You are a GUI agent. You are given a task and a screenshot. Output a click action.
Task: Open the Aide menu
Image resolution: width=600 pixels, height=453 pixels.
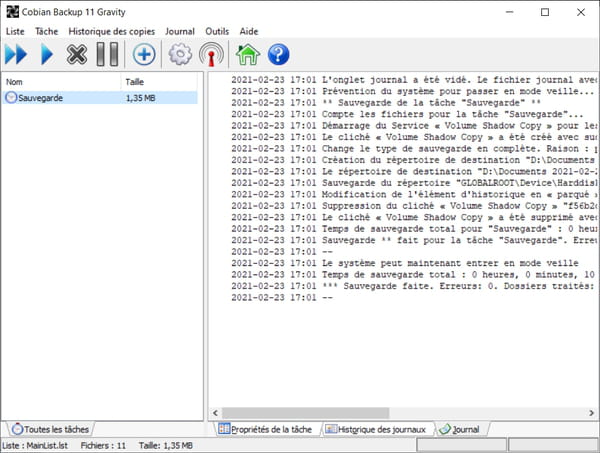tap(249, 31)
